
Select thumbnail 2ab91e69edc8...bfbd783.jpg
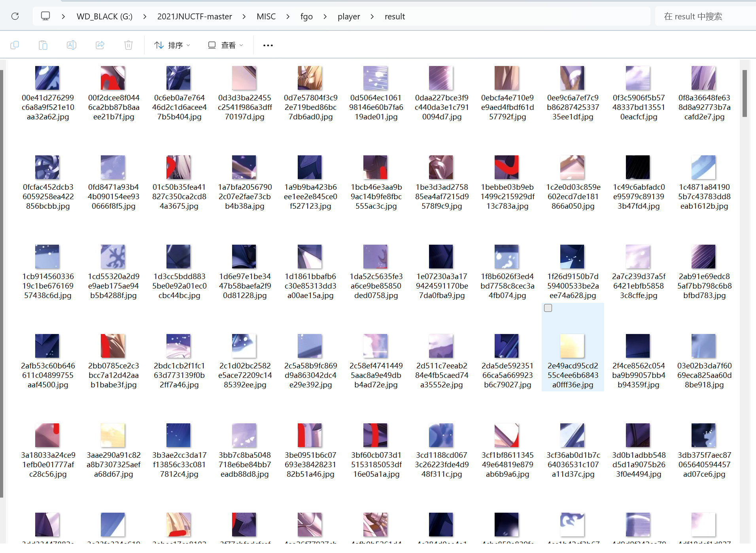pyautogui.click(x=703, y=257)
